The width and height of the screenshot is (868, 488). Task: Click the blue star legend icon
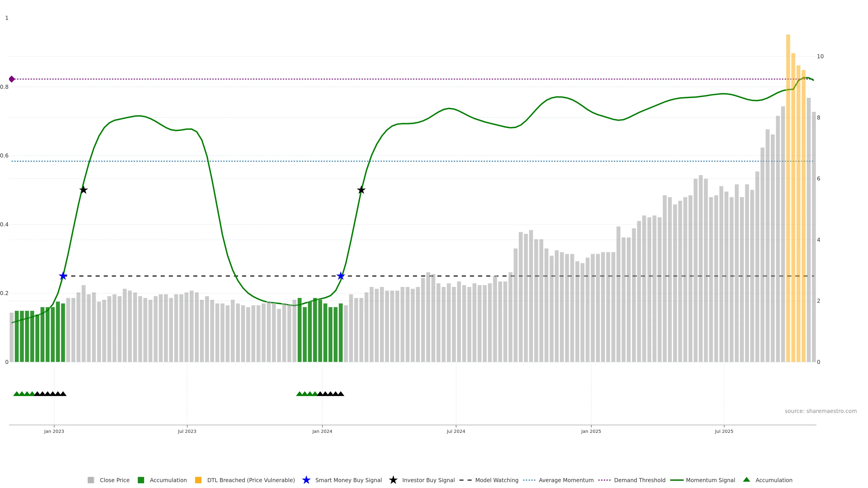pos(306,480)
